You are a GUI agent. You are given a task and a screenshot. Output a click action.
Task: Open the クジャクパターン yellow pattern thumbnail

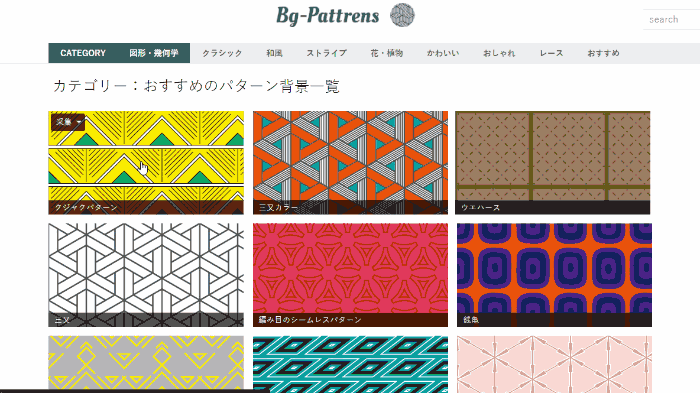[146, 163]
